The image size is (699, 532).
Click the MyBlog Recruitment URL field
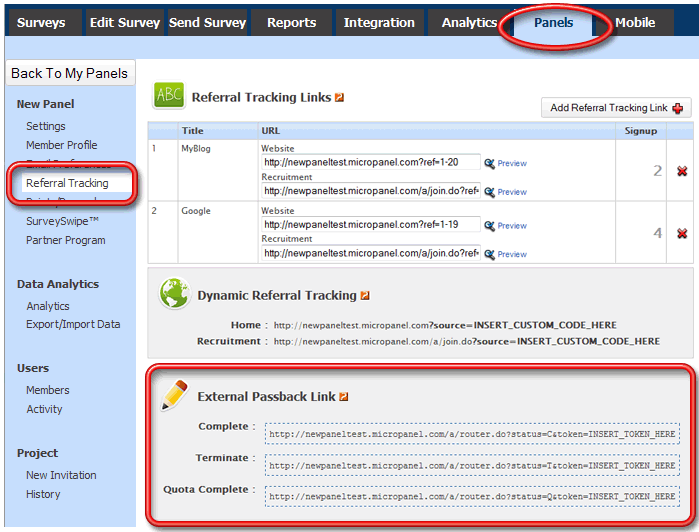[371, 191]
